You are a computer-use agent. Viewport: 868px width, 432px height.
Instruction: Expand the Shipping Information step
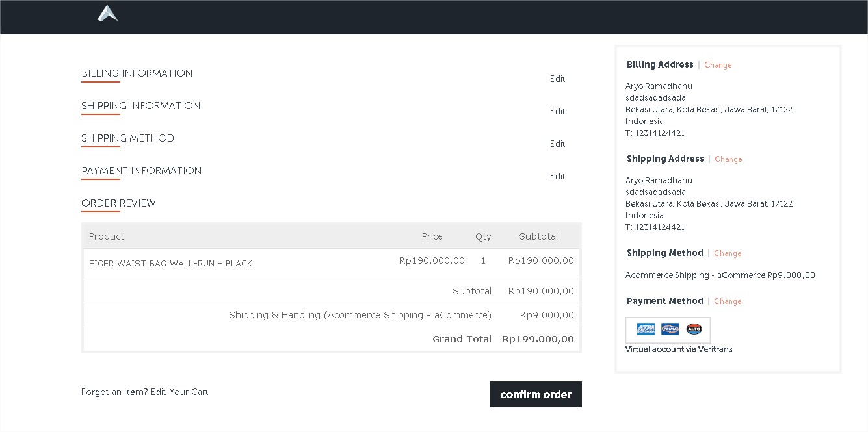(x=140, y=106)
